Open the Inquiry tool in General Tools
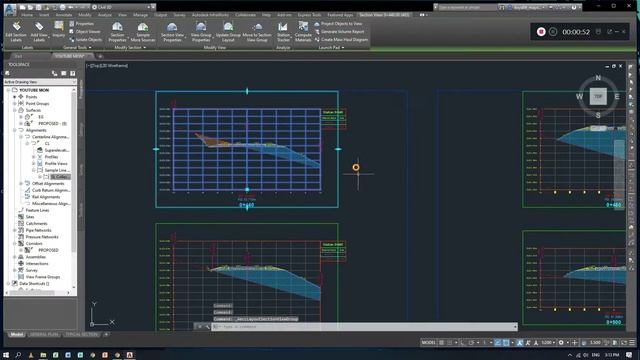 click(59, 29)
